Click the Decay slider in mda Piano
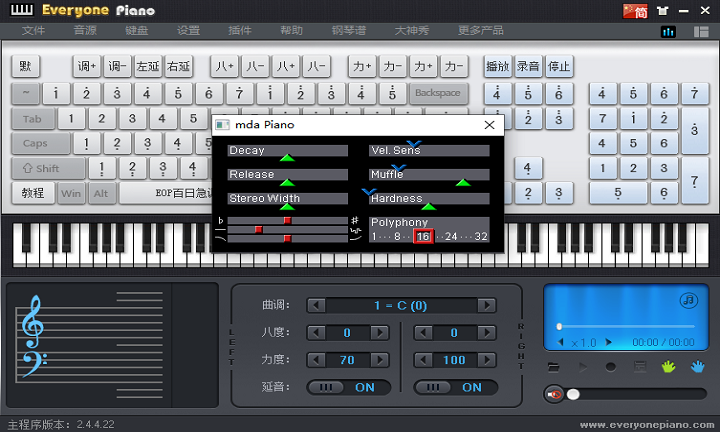This screenshot has height=432, width=720. click(288, 151)
